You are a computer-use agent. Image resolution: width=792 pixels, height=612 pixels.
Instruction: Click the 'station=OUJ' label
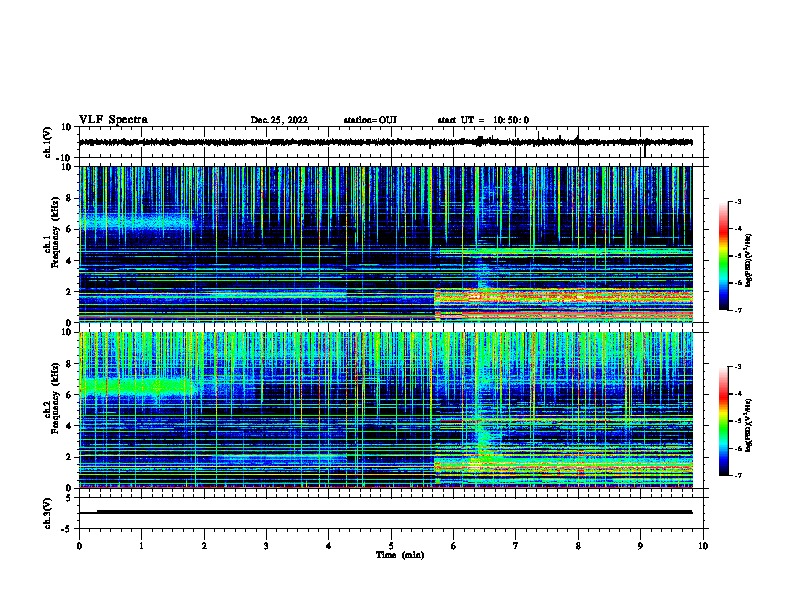point(370,120)
